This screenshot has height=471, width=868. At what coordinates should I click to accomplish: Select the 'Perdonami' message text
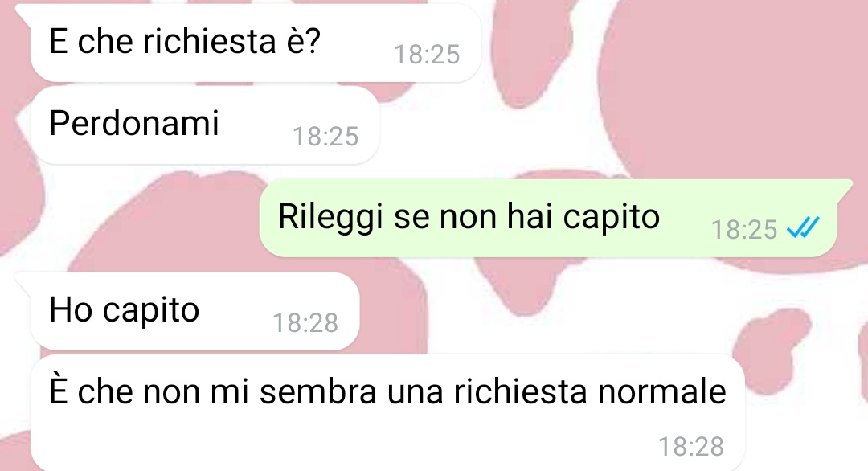tap(134, 123)
